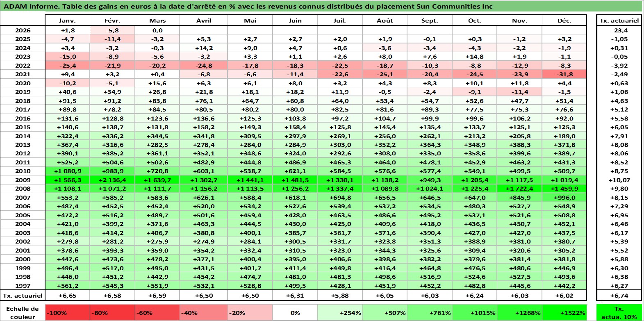This screenshot has height=321, width=644.
Task: Select the Août column header
Action: point(385,20)
